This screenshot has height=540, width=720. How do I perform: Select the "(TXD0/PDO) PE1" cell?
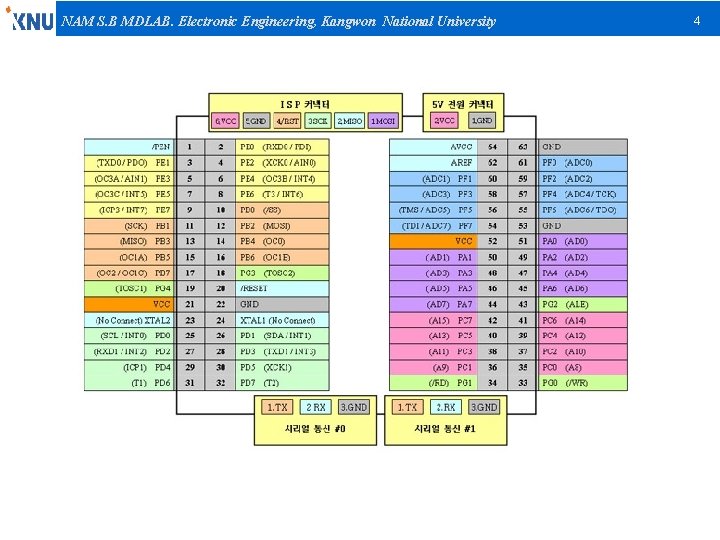pos(129,163)
